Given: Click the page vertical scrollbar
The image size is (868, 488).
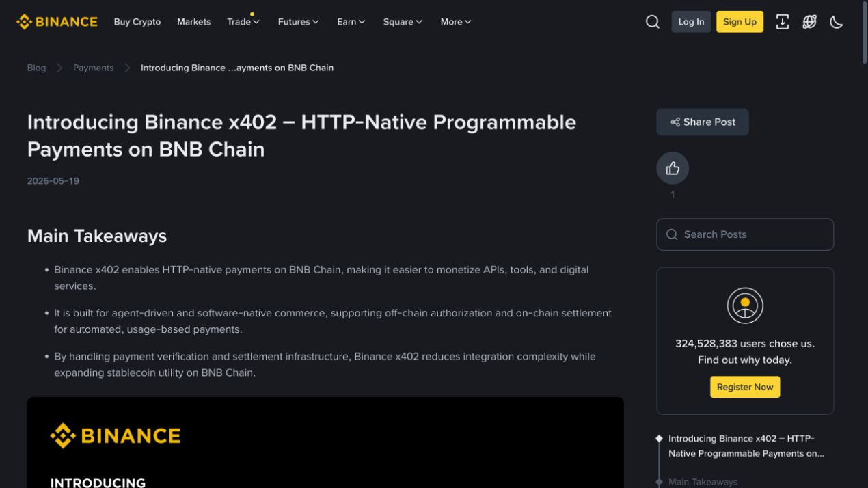Looking at the screenshot, I should (x=864, y=34).
